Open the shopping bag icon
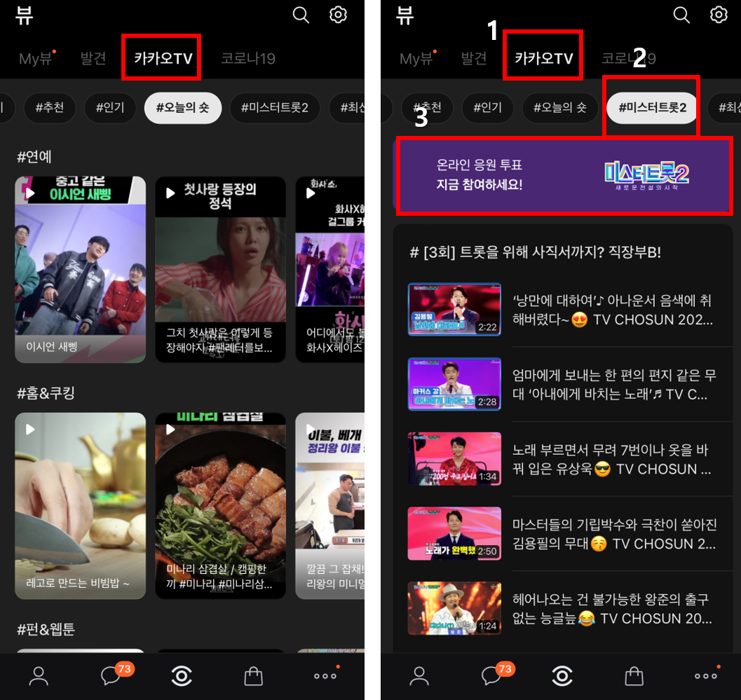Screen dimensions: 741x700 252,675
